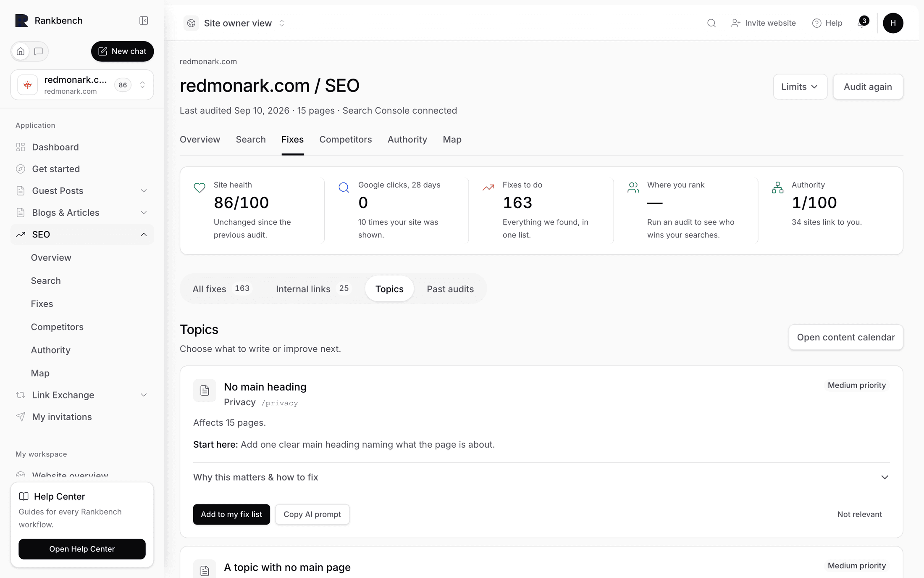Expand Why this matters & how to fix

coord(541,477)
